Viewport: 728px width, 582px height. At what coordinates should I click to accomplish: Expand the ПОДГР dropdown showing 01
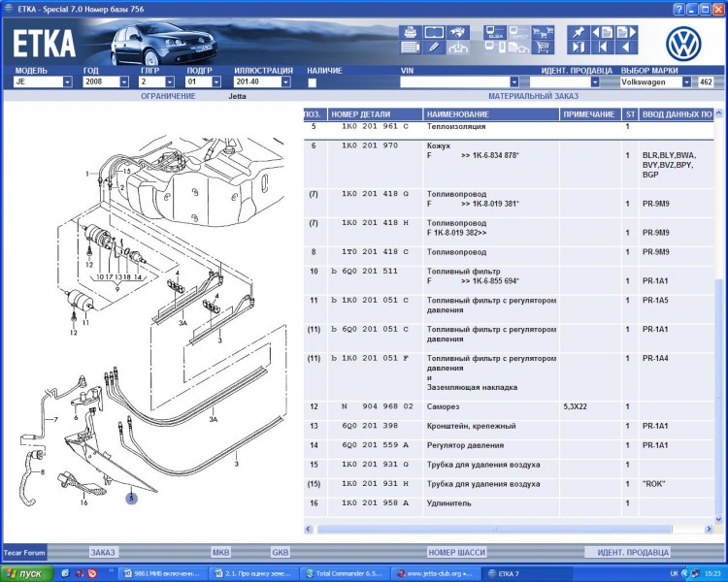click(216, 82)
